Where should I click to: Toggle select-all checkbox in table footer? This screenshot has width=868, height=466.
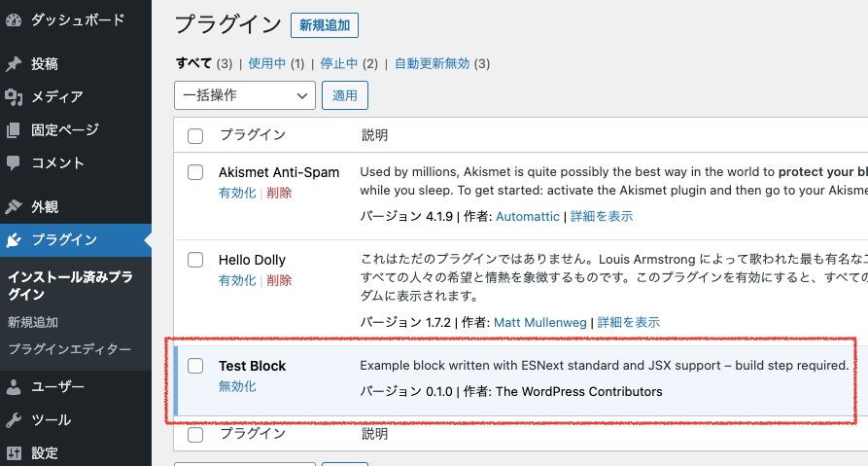(194, 435)
